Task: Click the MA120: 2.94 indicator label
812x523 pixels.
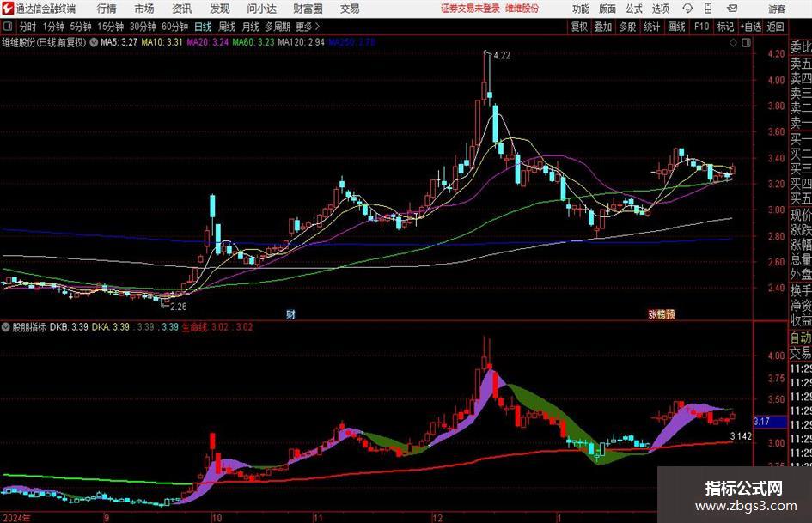Action: click(x=302, y=42)
